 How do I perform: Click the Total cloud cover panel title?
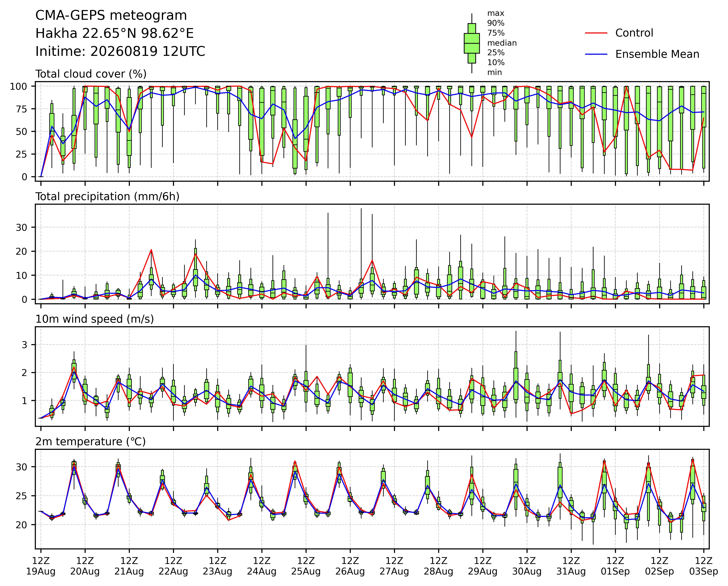pos(91,74)
